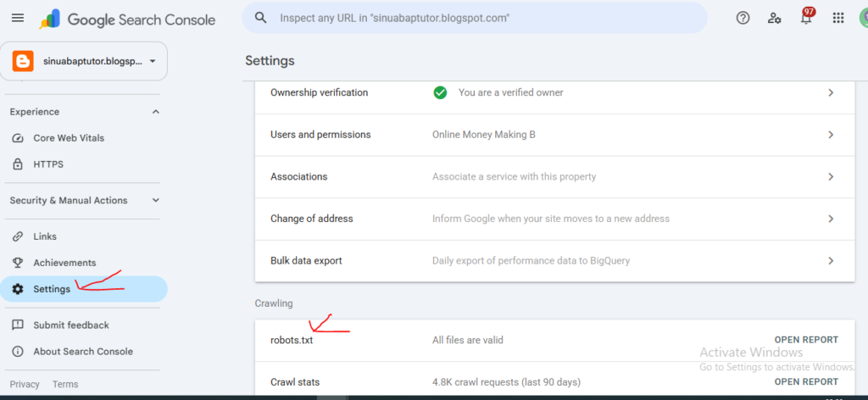Focus the Inspect any URL search field
The width and height of the screenshot is (868, 400).
coord(475,18)
